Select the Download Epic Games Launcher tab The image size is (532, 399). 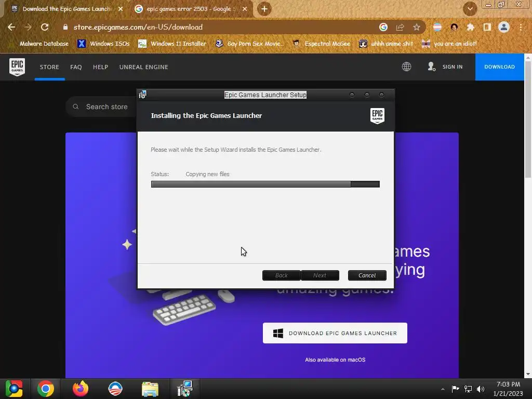coord(66,9)
